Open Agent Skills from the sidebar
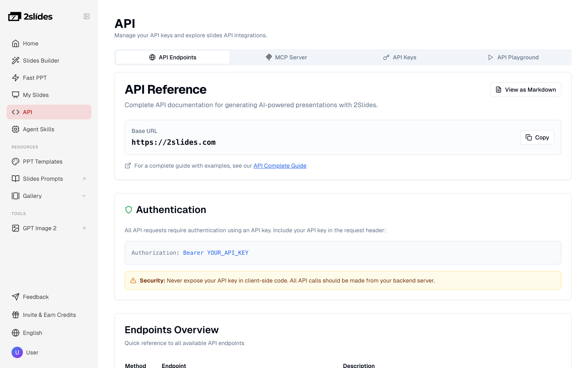The height and width of the screenshot is (368, 588). pyautogui.click(x=49, y=129)
